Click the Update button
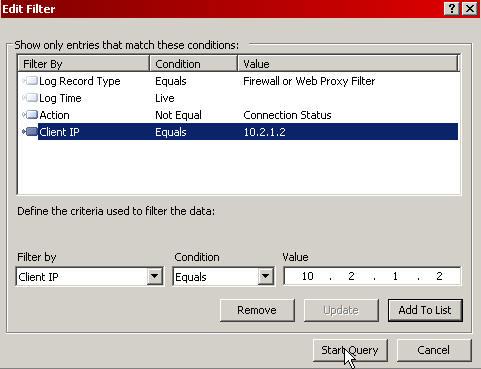Viewport: 481px width, 369px height. [x=341, y=310]
